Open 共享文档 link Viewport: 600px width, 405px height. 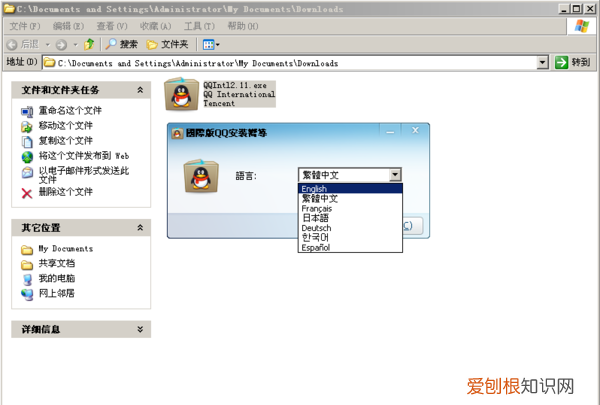[x=57, y=263]
